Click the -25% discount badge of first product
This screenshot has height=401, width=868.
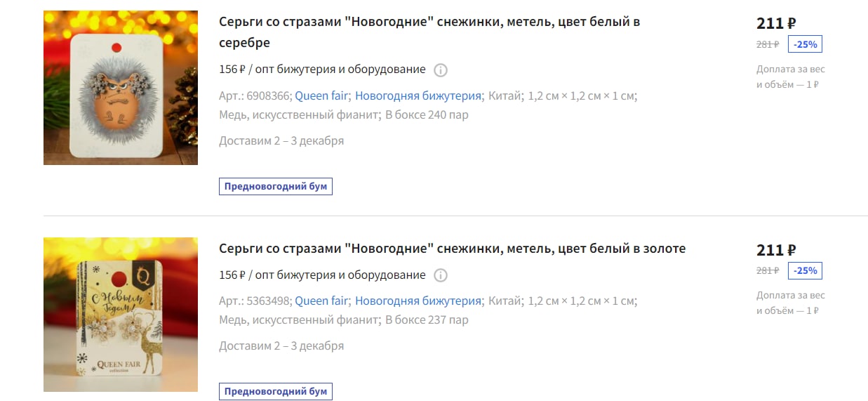click(x=805, y=44)
